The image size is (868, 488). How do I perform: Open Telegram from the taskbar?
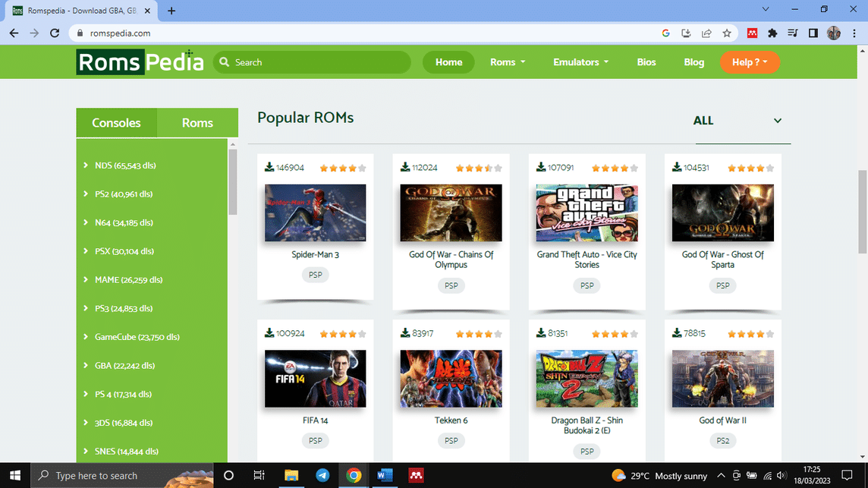point(322,475)
